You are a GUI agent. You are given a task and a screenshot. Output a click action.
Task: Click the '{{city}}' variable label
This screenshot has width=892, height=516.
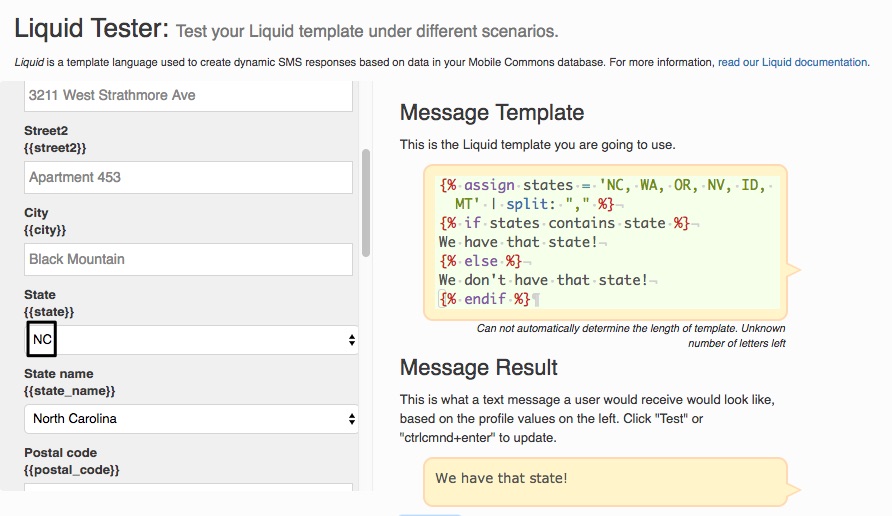pos(45,230)
